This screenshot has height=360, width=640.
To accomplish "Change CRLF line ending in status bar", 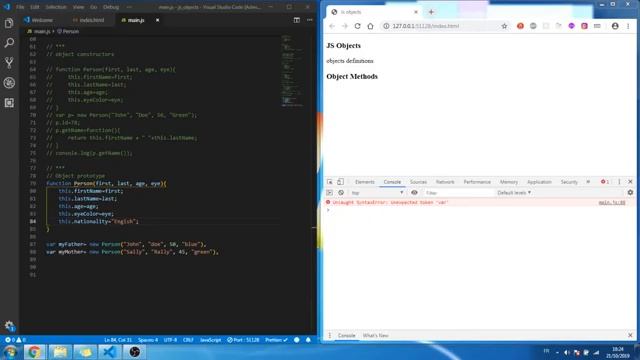I will click(x=188, y=340).
